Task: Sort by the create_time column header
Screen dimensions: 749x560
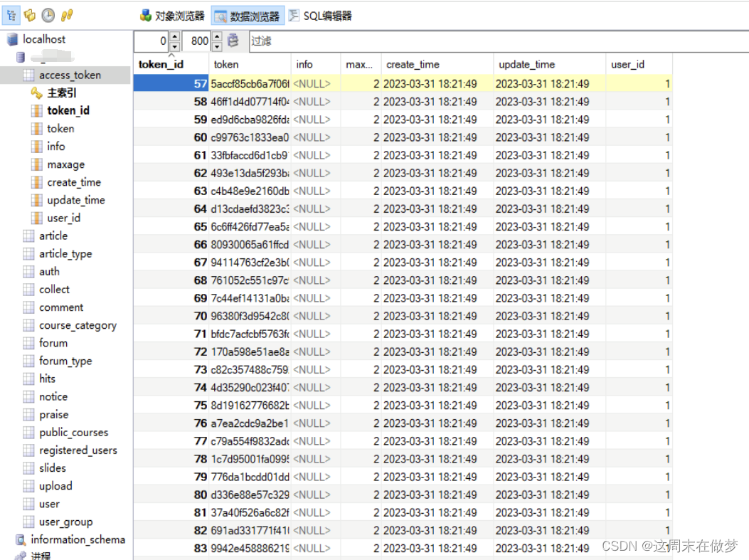Action: (437, 64)
